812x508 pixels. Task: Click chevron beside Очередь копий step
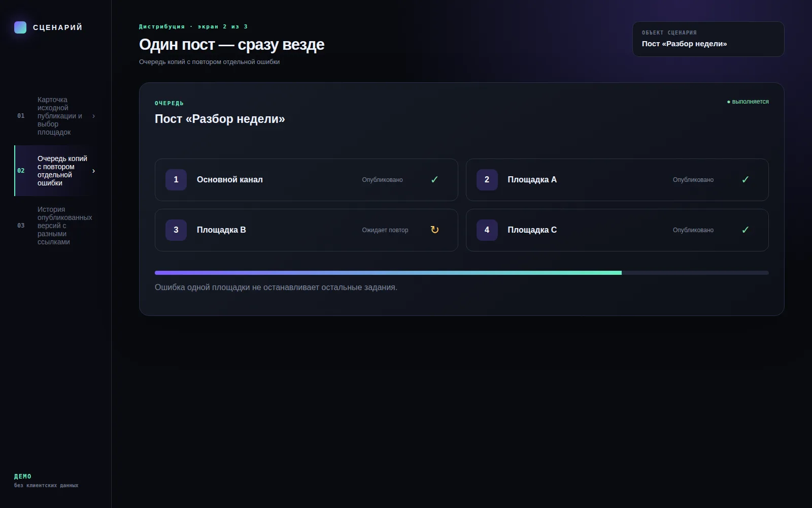pyautogui.click(x=93, y=171)
